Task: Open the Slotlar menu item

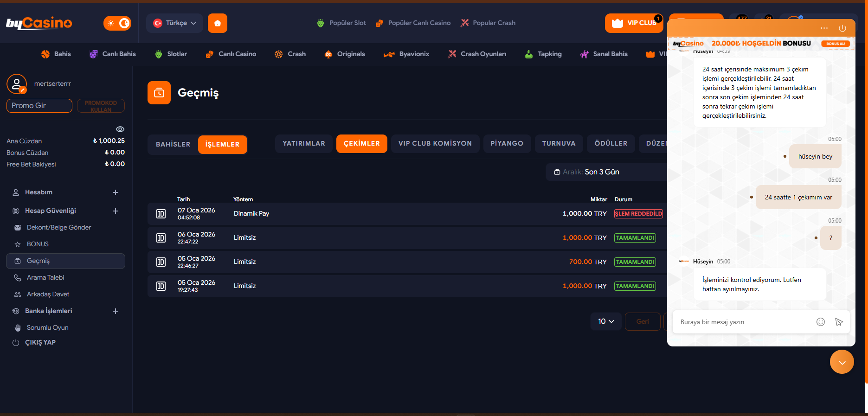Action: click(x=171, y=54)
